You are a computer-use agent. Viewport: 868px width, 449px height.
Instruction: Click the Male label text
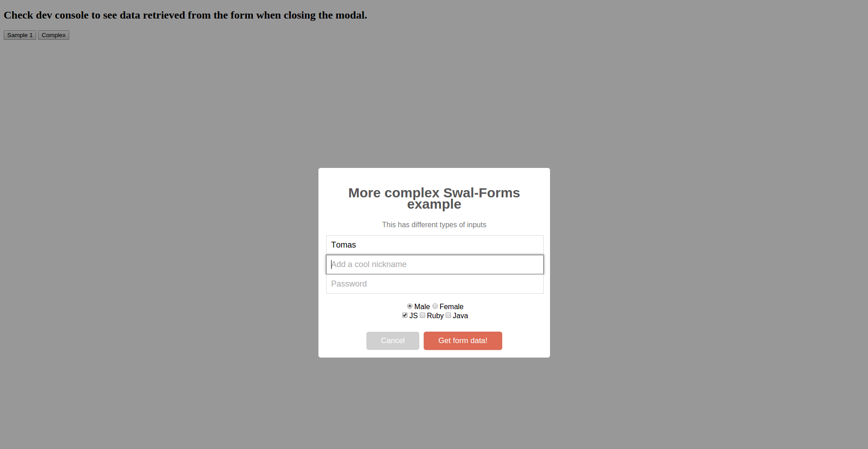tap(422, 307)
